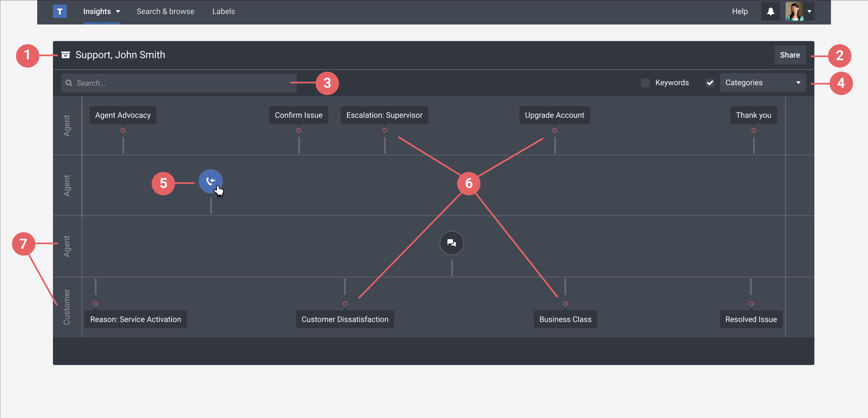This screenshot has height=418, width=868.
Task: Open the notifications bell
Action: tap(771, 11)
